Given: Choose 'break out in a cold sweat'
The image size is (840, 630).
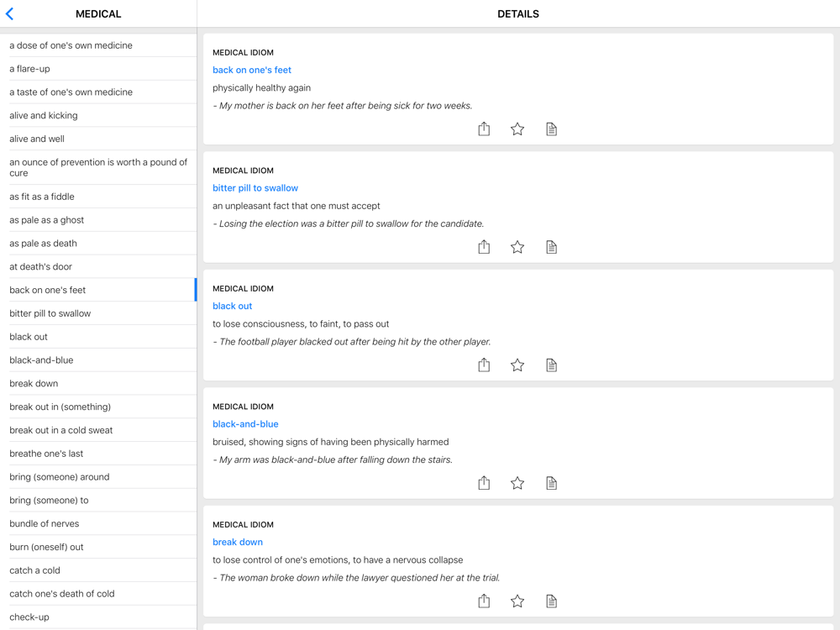Looking at the screenshot, I should point(98,430).
